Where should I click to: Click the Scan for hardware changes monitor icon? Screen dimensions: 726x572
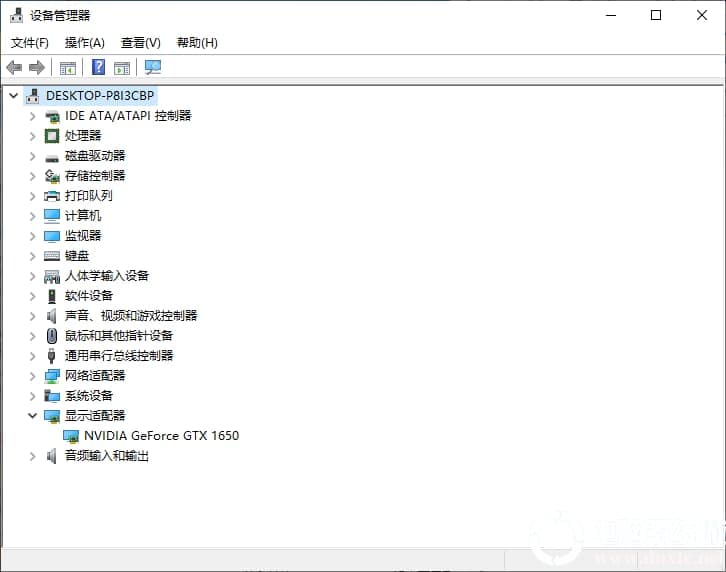pyautogui.click(x=153, y=68)
